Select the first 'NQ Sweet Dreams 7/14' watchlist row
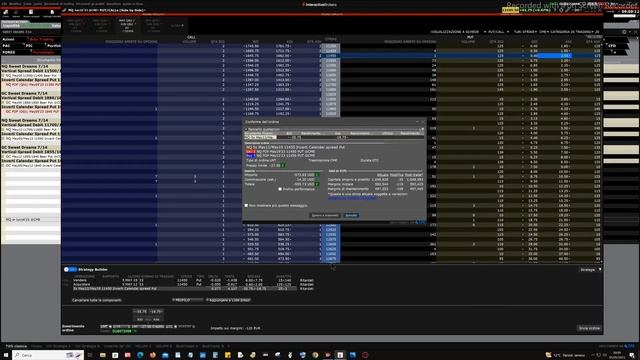 tap(31, 66)
